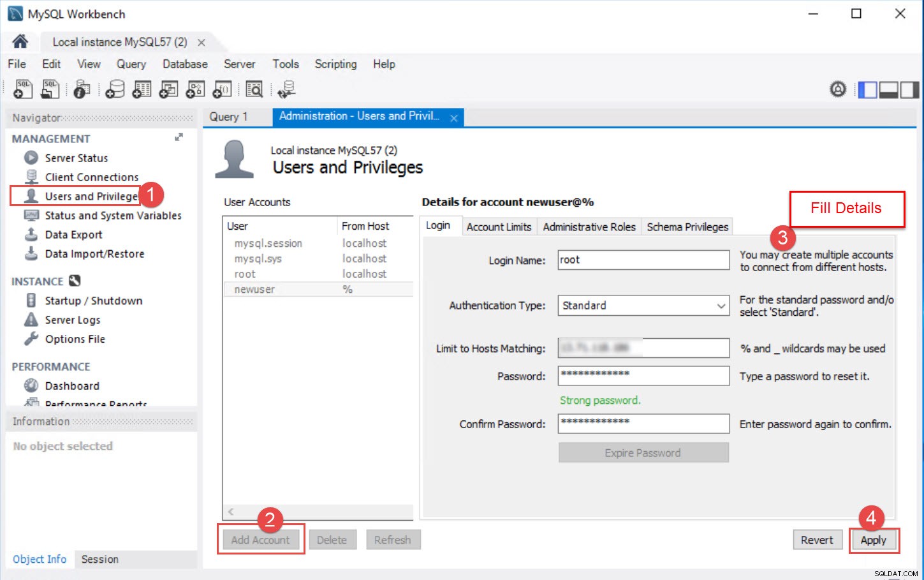
Task: Search table data toolbar icon
Action: [x=254, y=89]
